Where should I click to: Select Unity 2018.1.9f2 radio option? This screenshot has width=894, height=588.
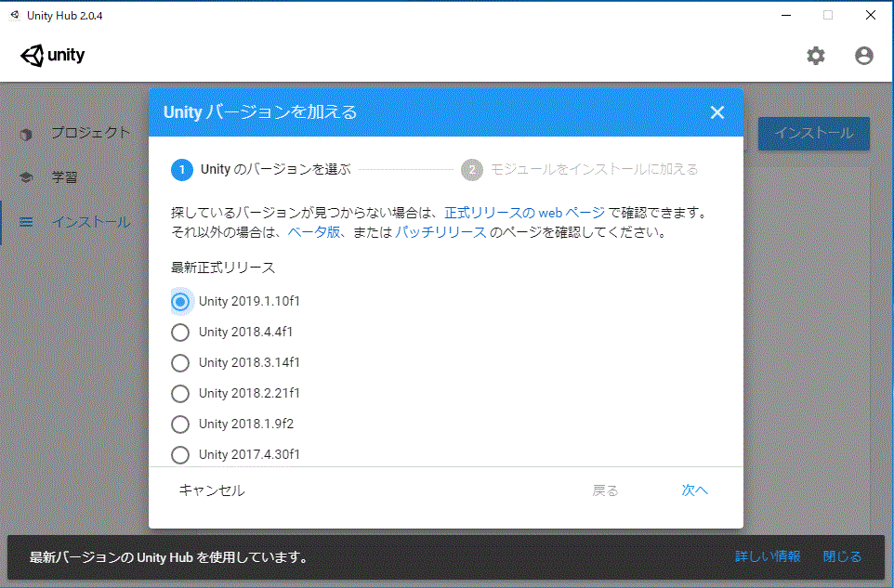[x=181, y=424]
